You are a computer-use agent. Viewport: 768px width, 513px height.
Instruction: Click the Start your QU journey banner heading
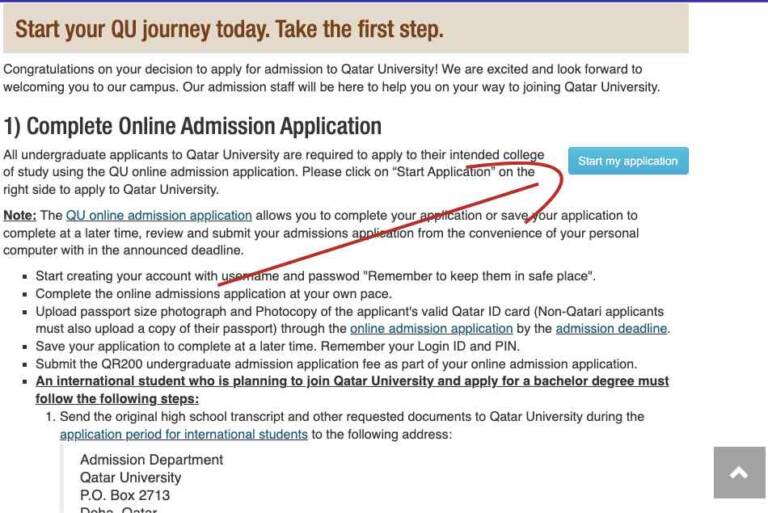[229, 29]
